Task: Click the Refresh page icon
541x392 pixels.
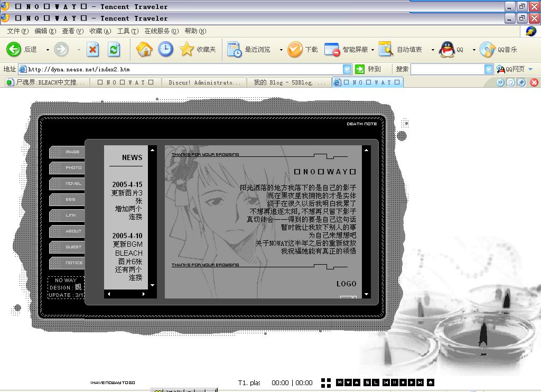Action: point(114,50)
